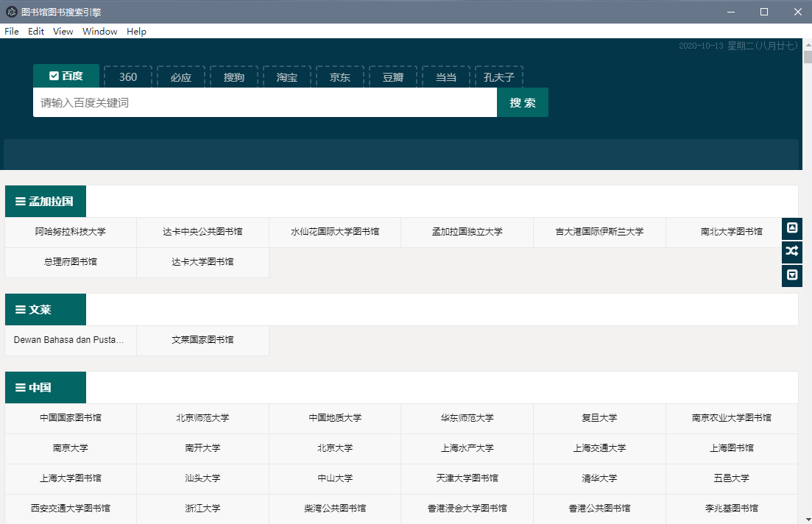This screenshot has height=524, width=812.
Task: Click the scroll-to-top icon in right sidebar
Action: (x=791, y=228)
